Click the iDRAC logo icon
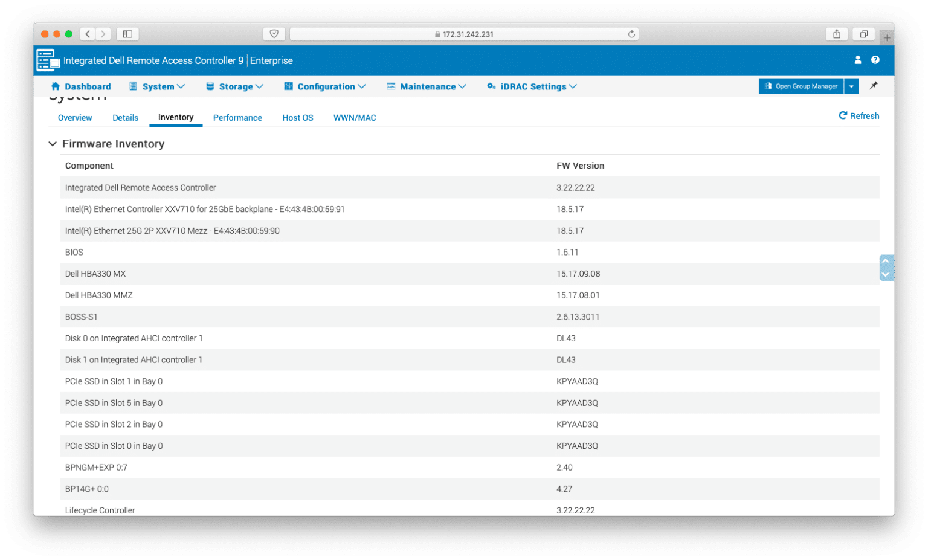This screenshot has width=928, height=560. pos(48,60)
